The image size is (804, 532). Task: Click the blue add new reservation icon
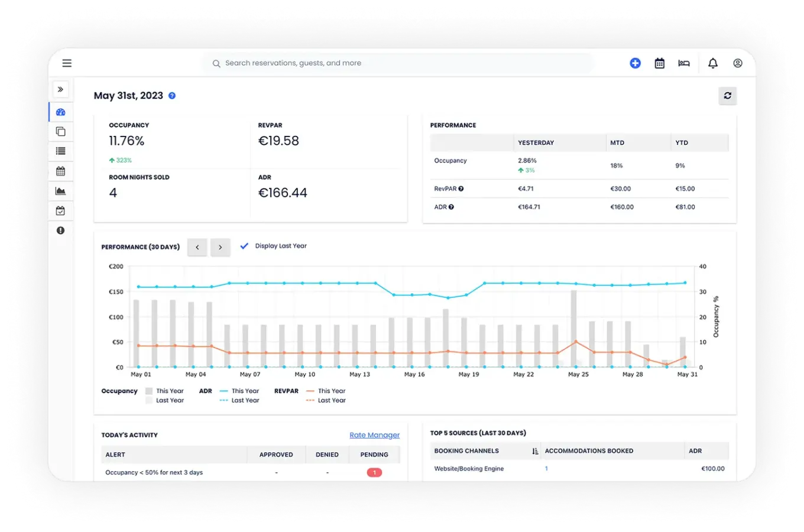point(635,63)
